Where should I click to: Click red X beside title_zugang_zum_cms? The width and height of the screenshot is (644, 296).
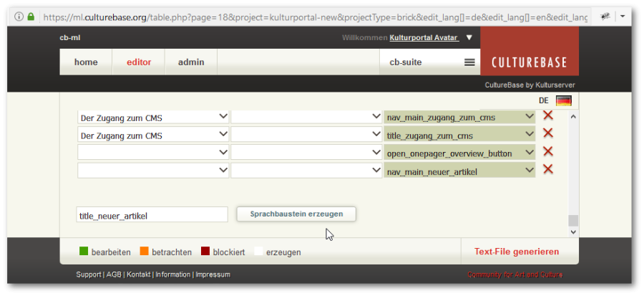pos(547,134)
